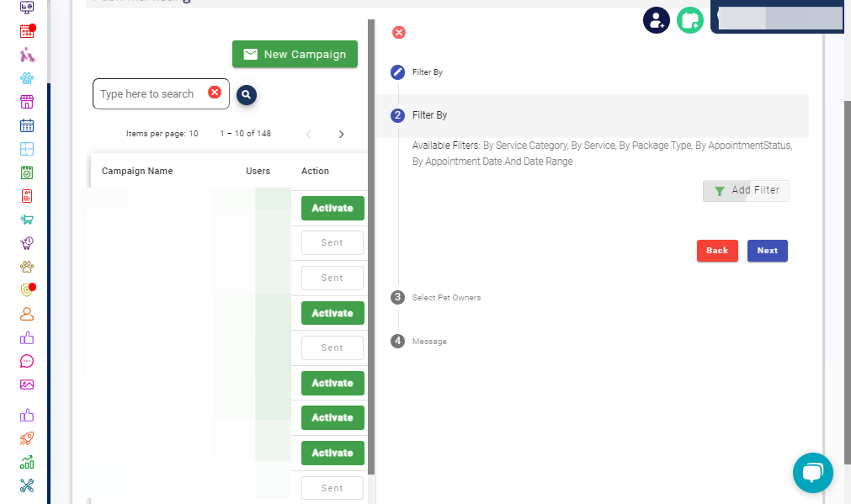Activate the eighth row campaign
The width and height of the screenshot is (851, 504).
point(332,453)
